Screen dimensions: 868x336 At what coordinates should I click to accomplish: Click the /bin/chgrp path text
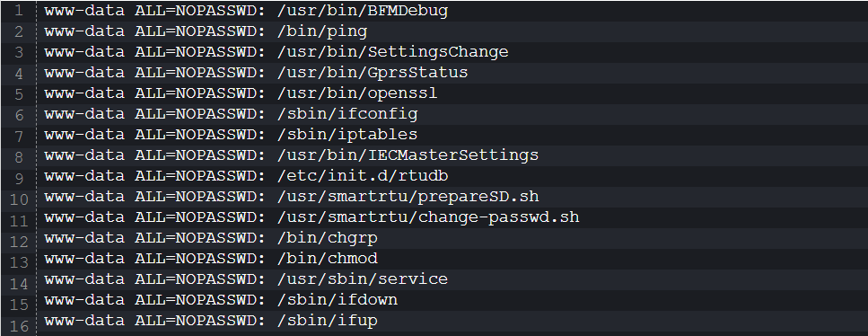pyautogui.click(x=327, y=238)
